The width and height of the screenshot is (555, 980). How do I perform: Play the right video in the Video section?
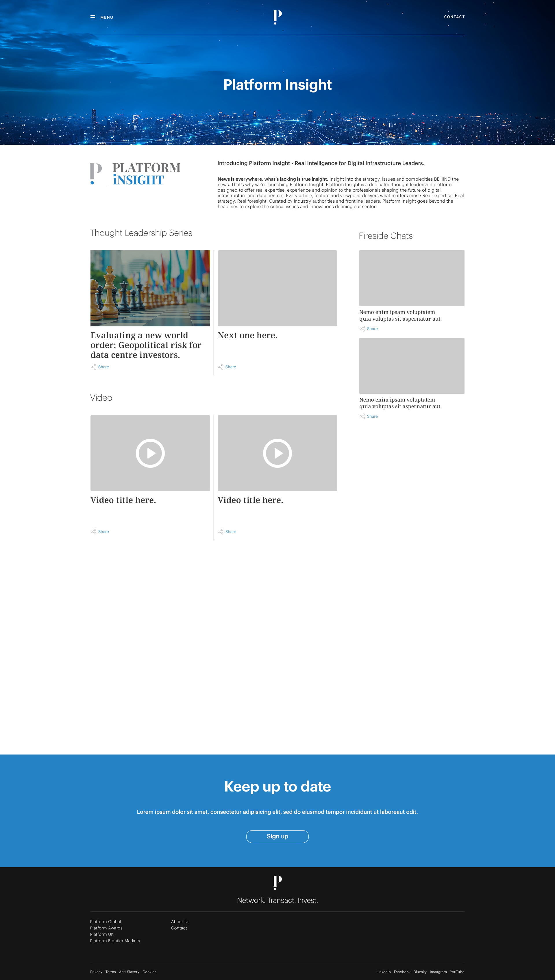point(277,453)
